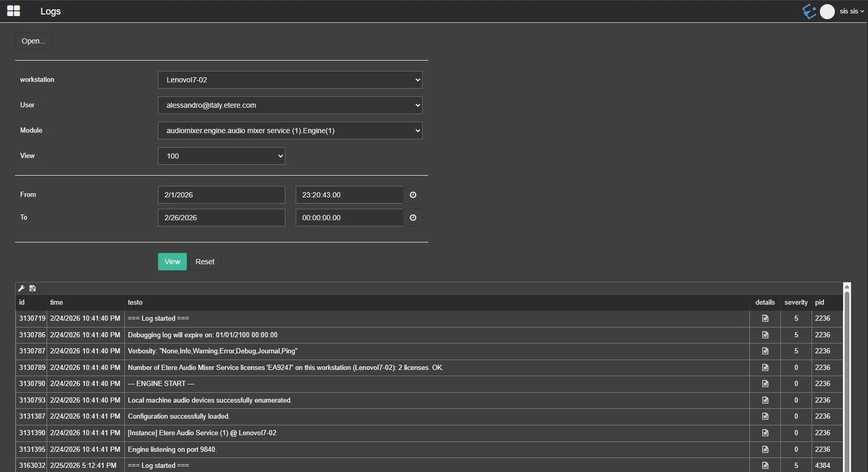The image size is (868, 472).
Task: Click the Etere logo icon in header
Action: (808, 11)
